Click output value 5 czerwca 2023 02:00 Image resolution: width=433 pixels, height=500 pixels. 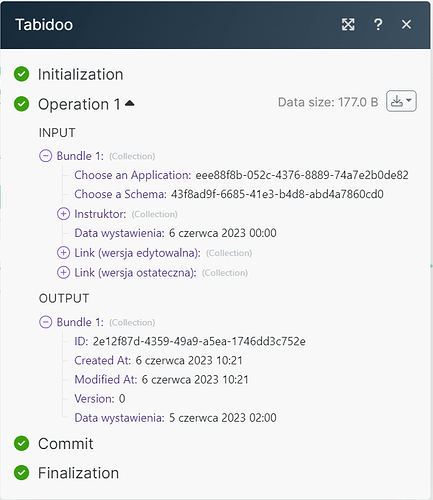[x=223, y=418]
